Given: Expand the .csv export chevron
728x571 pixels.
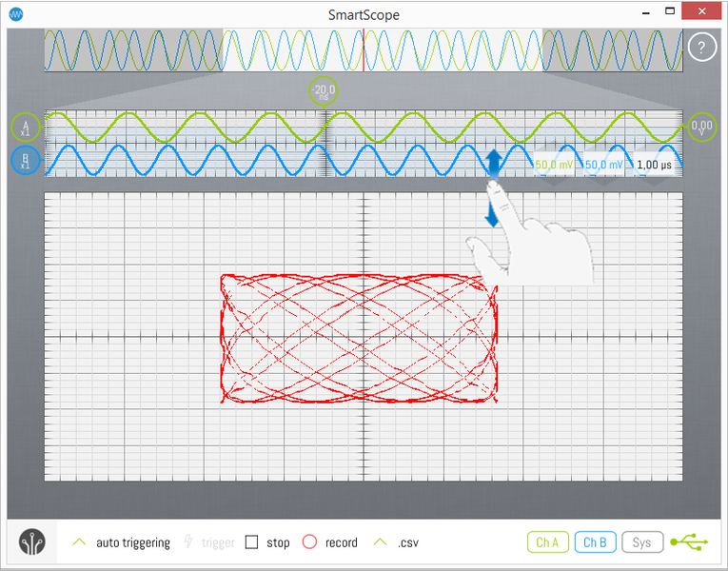Looking at the screenshot, I should (381, 542).
